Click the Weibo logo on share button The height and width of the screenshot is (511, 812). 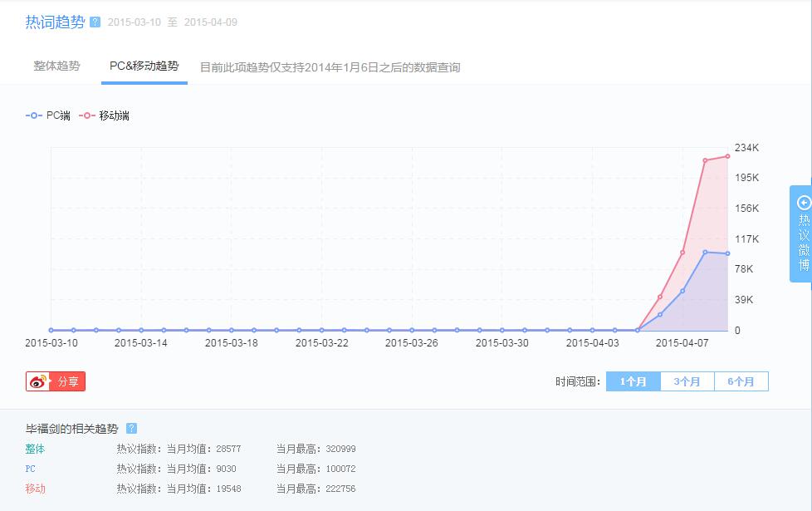pyautogui.click(x=39, y=382)
